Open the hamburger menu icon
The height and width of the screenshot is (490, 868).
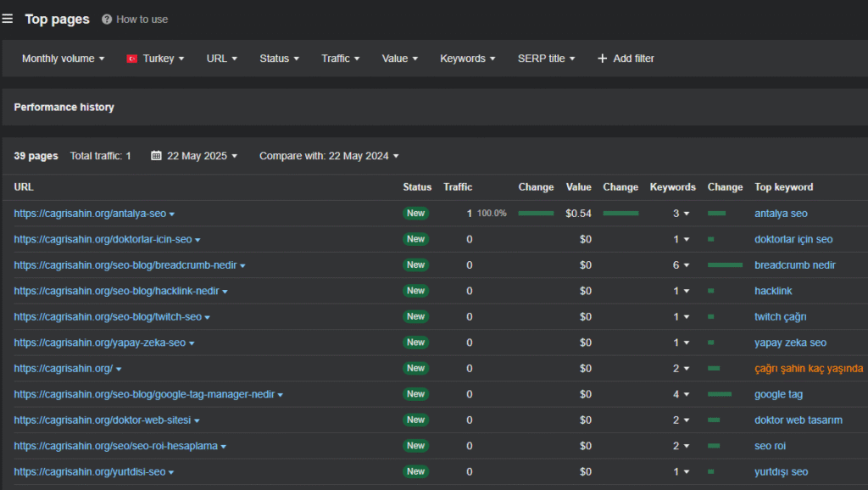tap(7, 19)
